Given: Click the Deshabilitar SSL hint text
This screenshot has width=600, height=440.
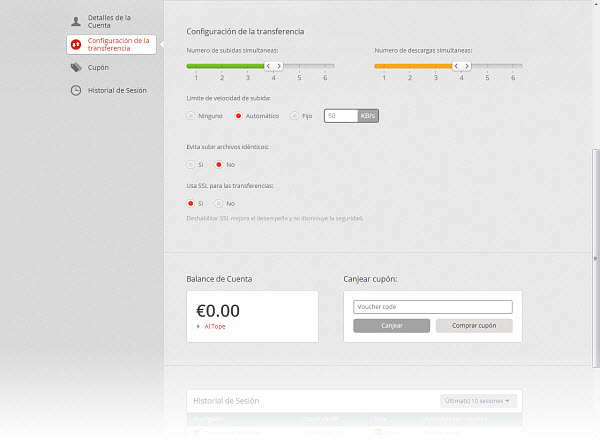Looking at the screenshot, I should 275,218.
